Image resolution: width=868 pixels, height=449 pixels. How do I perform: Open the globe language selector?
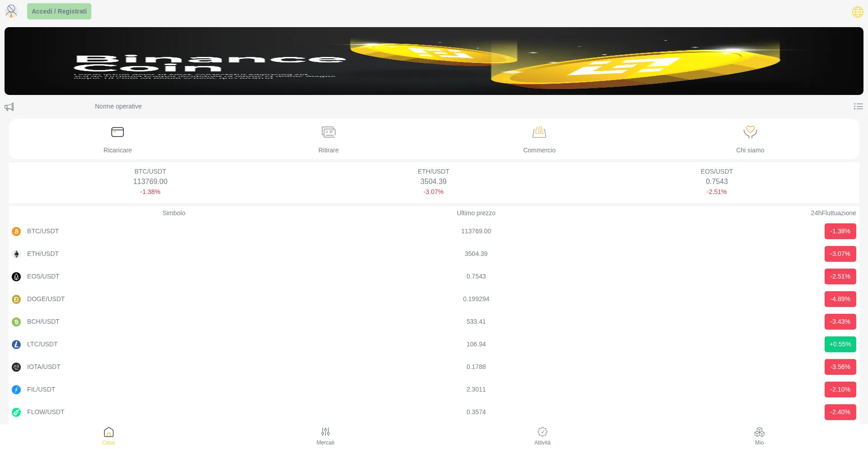[857, 12]
